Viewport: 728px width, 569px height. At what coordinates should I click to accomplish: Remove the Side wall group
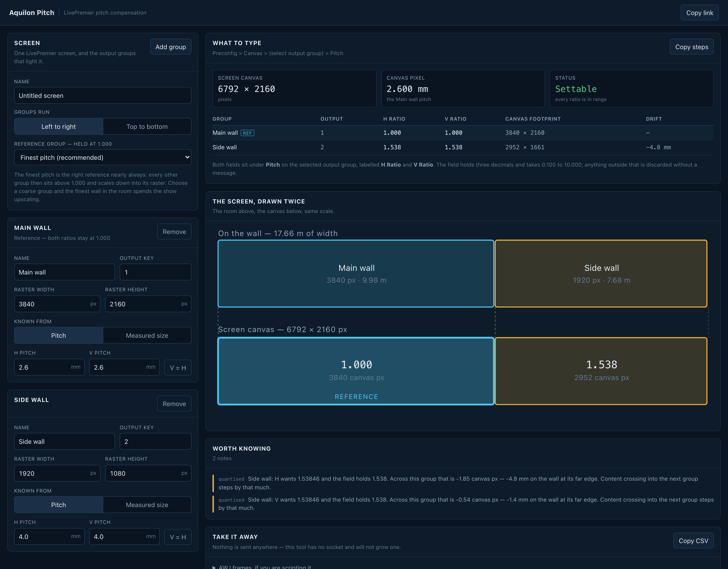point(174,404)
